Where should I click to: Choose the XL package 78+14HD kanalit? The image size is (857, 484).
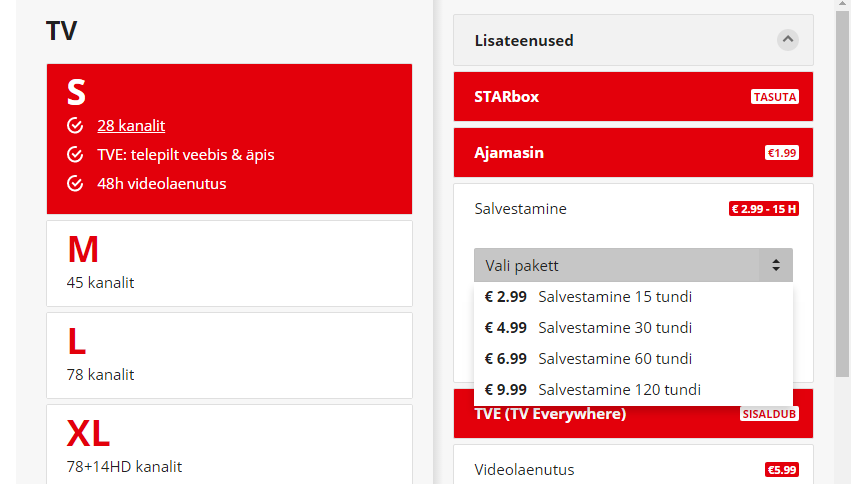[230, 444]
